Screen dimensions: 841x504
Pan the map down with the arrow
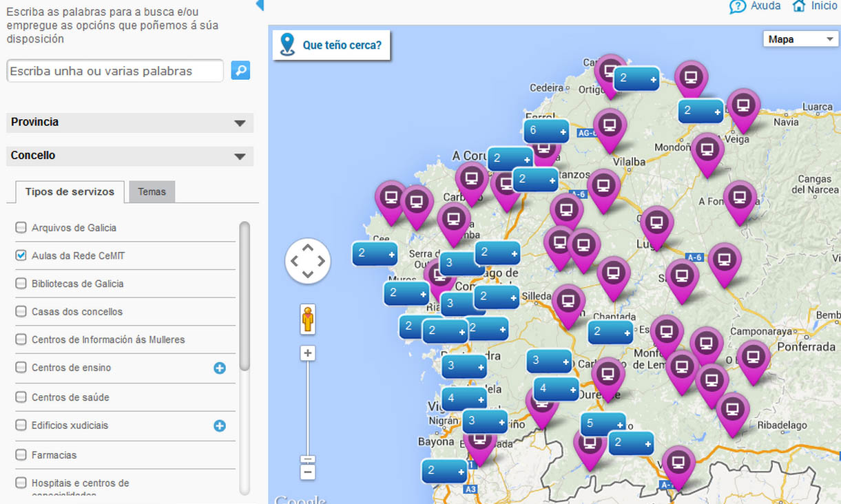coord(308,275)
